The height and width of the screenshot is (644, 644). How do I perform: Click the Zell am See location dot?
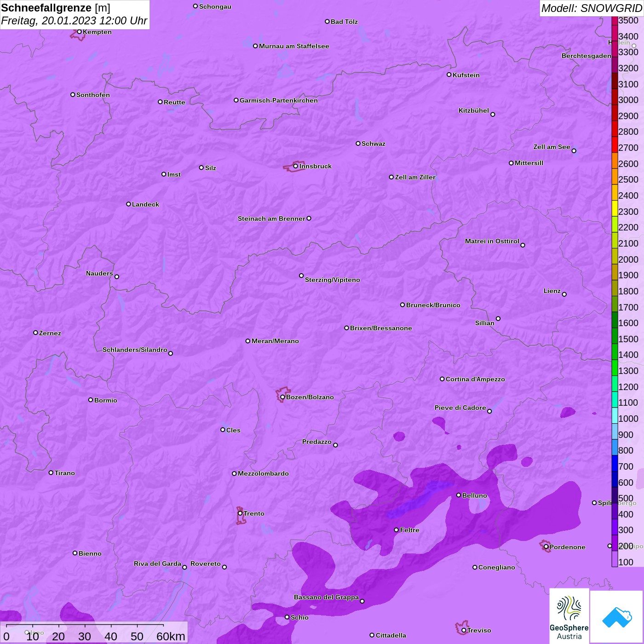(x=574, y=151)
